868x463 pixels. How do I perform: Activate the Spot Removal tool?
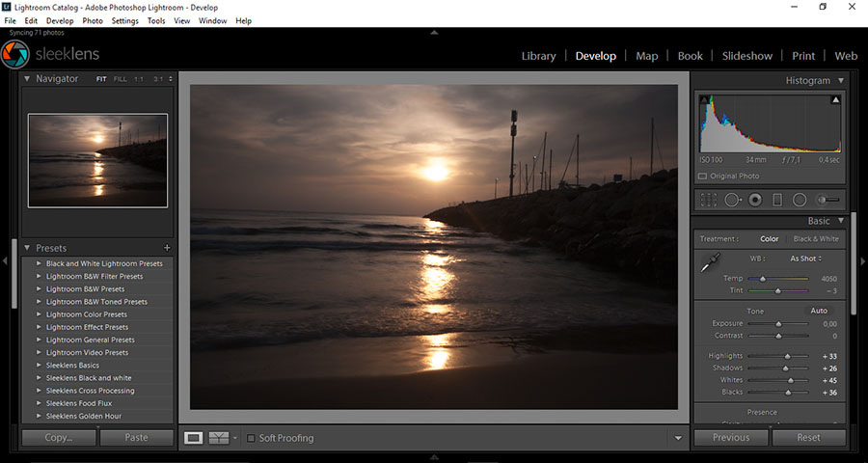coord(732,200)
